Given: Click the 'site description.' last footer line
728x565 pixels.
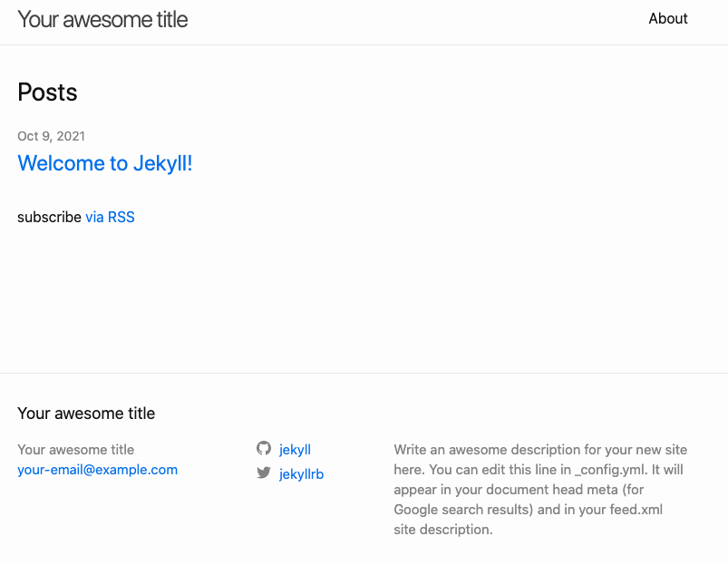Looking at the screenshot, I should (443, 530).
